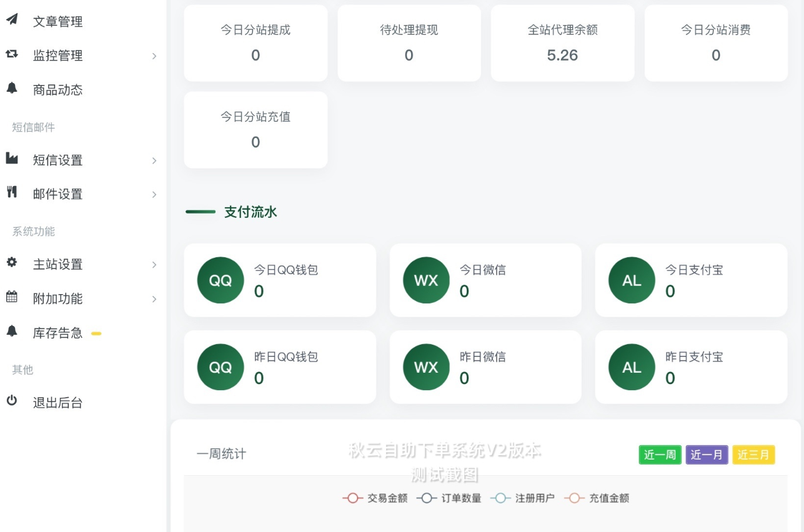The width and height of the screenshot is (804, 532).
Task: Click the yellow 近三月 button
Action: point(754,455)
